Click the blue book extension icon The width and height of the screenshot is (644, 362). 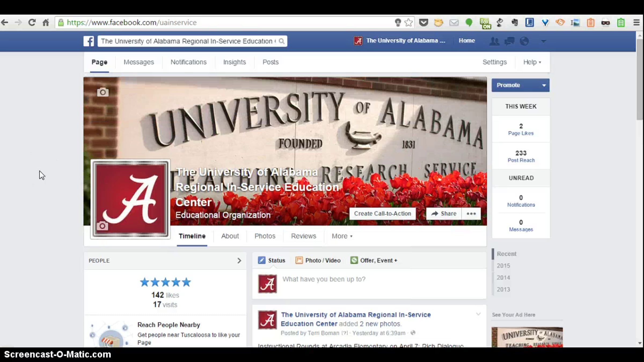(530, 22)
